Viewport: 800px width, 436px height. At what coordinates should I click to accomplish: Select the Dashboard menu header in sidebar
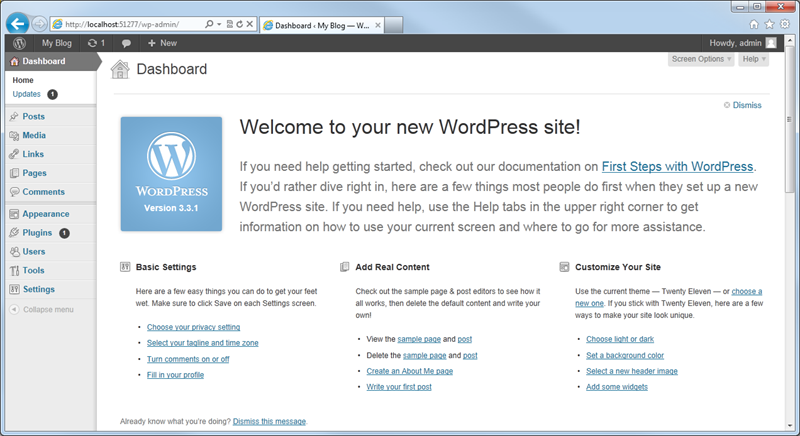click(51, 61)
